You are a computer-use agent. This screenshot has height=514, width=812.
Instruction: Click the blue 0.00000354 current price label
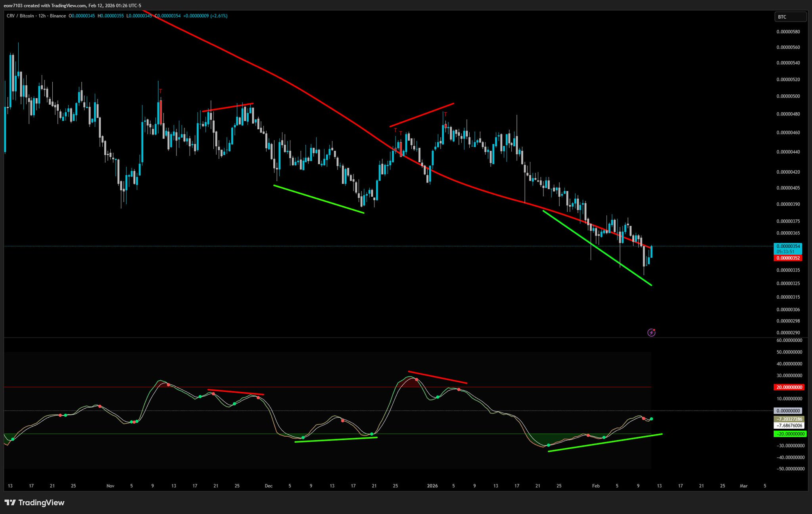coord(787,246)
